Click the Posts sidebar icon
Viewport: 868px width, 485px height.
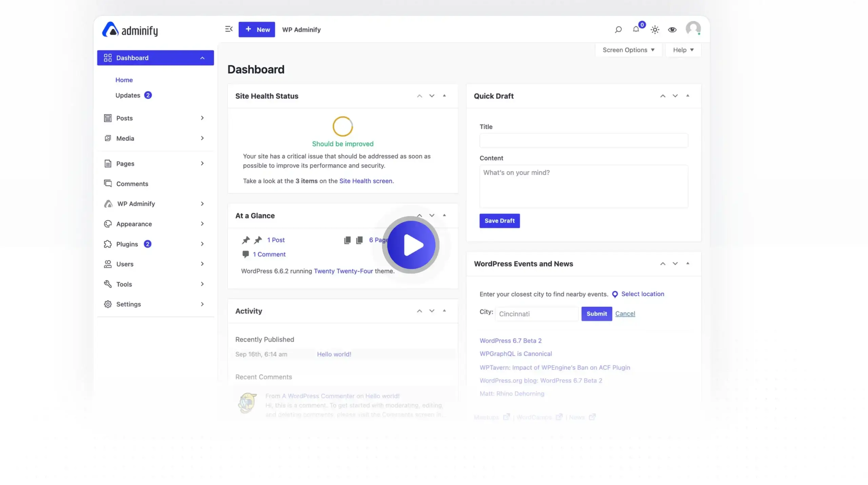[x=108, y=117]
